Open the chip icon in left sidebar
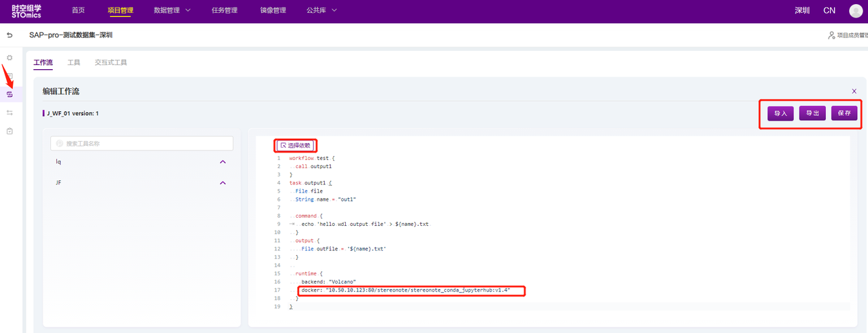The width and height of the screenshot is (868, 333). (9, 58)
